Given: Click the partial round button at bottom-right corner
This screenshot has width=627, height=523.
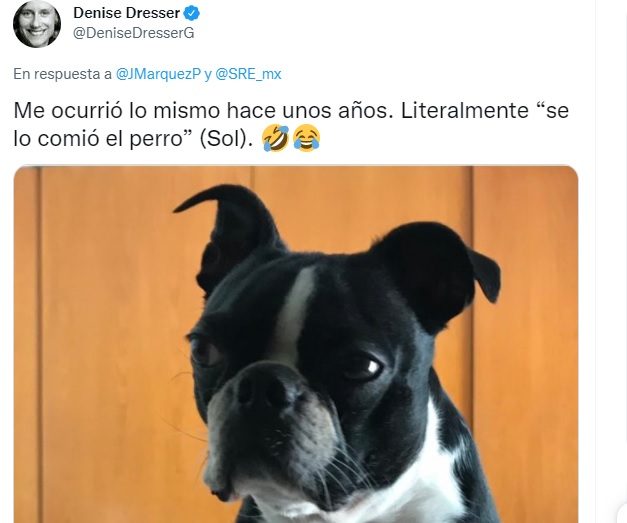Looking at the screenshot, I should pos(622,513).
